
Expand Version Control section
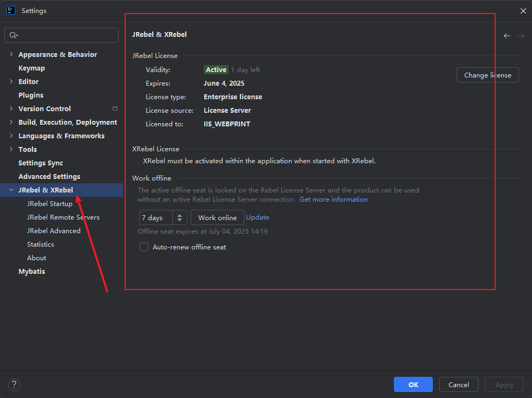tap(11, 108)
